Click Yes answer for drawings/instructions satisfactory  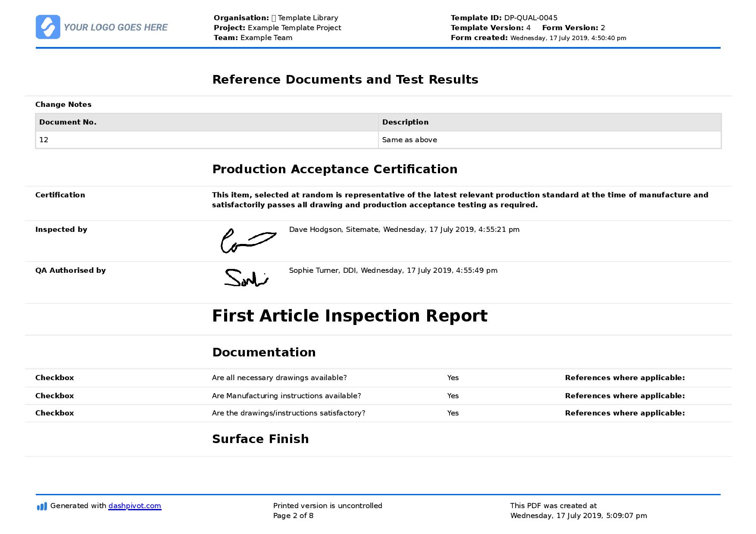[x=453, y=413]
